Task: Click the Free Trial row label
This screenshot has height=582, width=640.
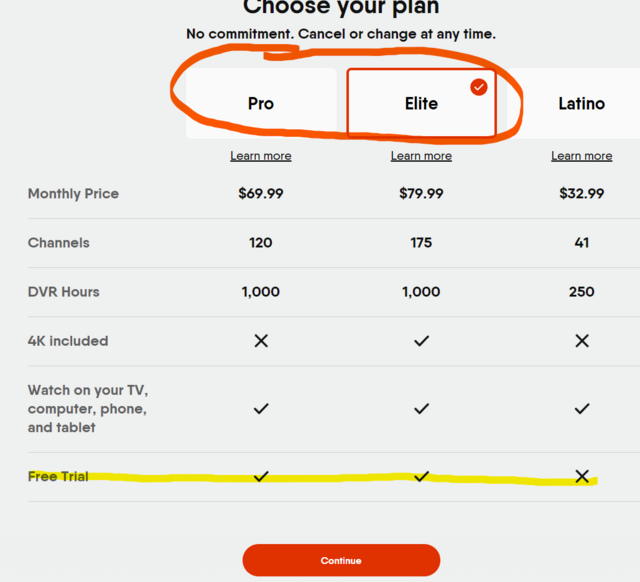Action: click(58, 476)
